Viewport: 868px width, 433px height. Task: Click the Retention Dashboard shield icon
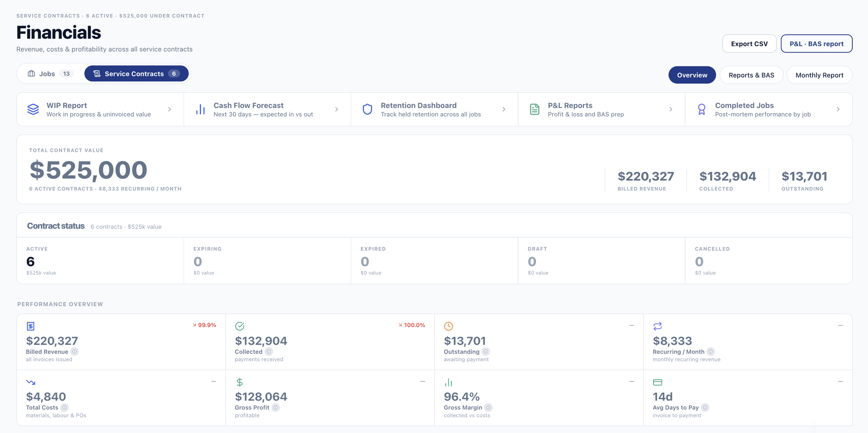pyautogui.click(x=367, y=109)
